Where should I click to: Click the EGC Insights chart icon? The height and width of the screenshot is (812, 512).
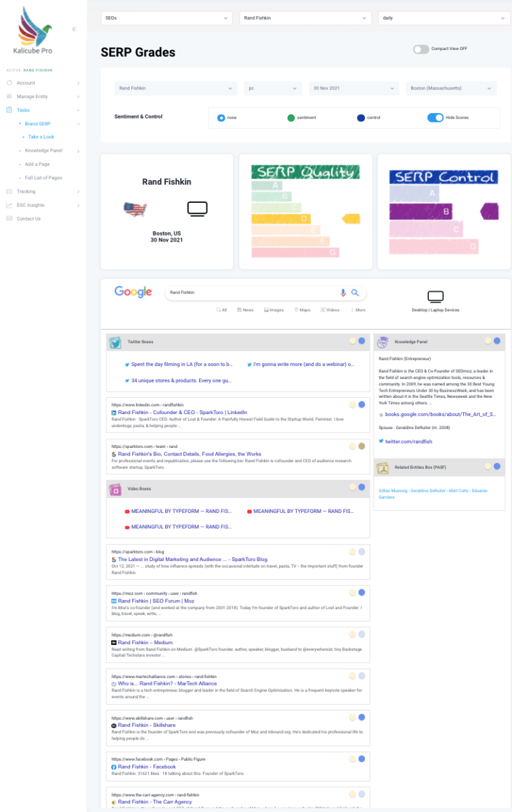tap(9, 205)
